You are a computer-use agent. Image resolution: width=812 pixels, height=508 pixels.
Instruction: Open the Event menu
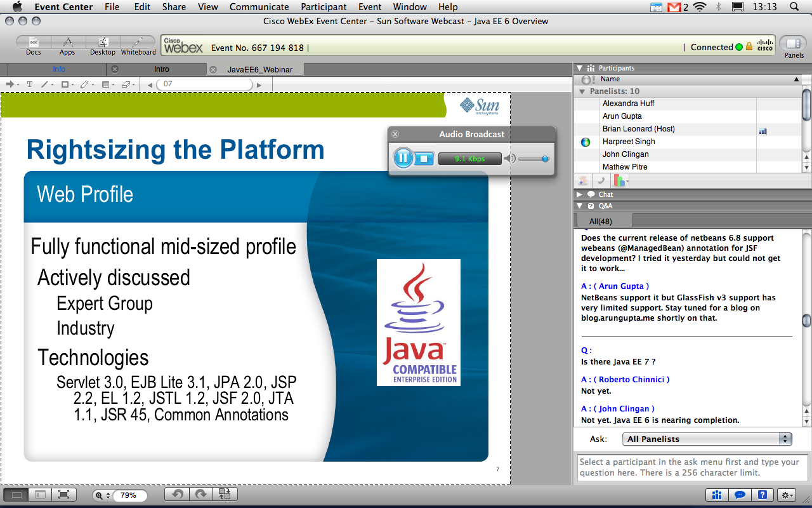(369, 7)
